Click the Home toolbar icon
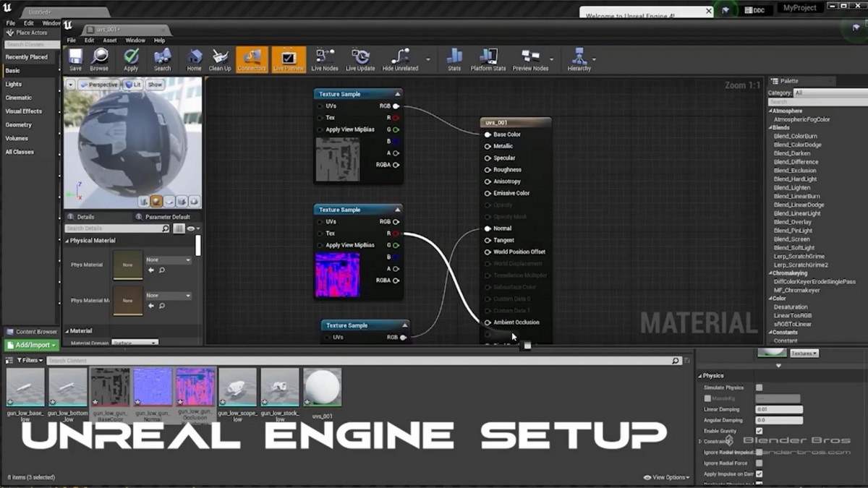 [x=195, y=60]
